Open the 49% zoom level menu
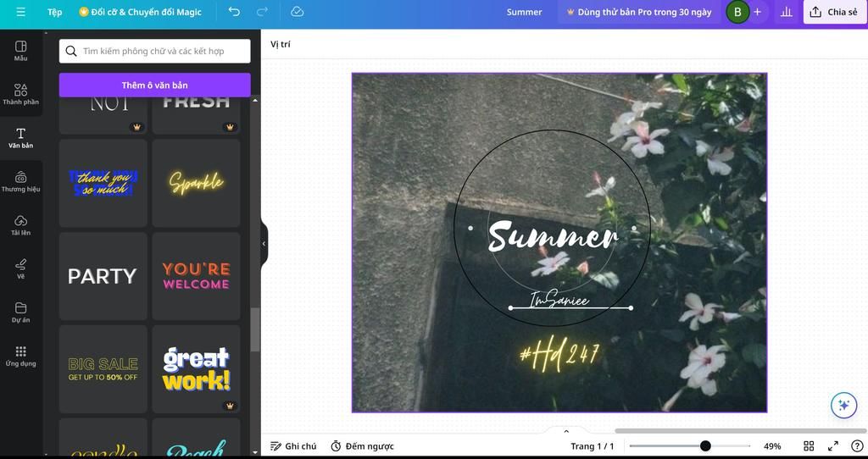This screenshot has width=868, height=459. [x=772, y=446]
